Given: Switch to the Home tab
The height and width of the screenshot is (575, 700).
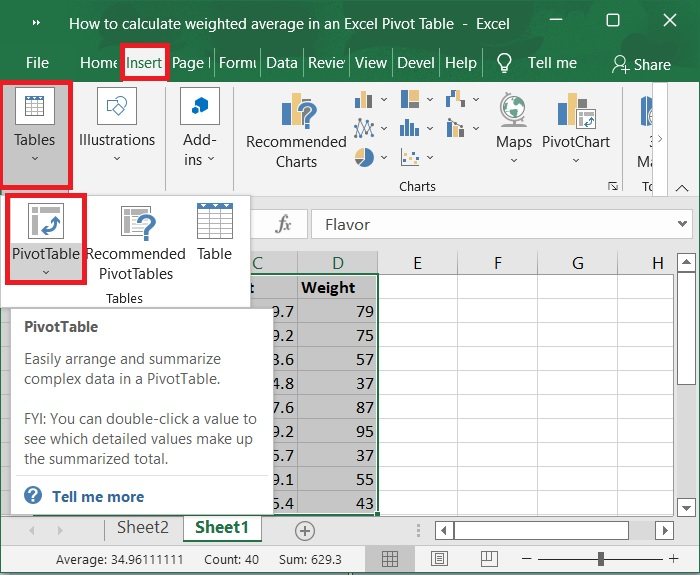Looking at the screenshot, I should 98,63.
